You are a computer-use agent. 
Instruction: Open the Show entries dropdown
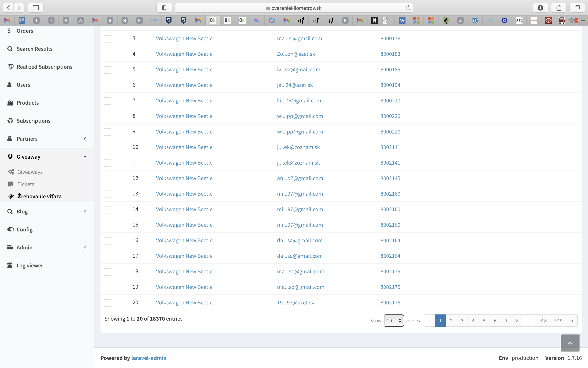coord(394,321)
